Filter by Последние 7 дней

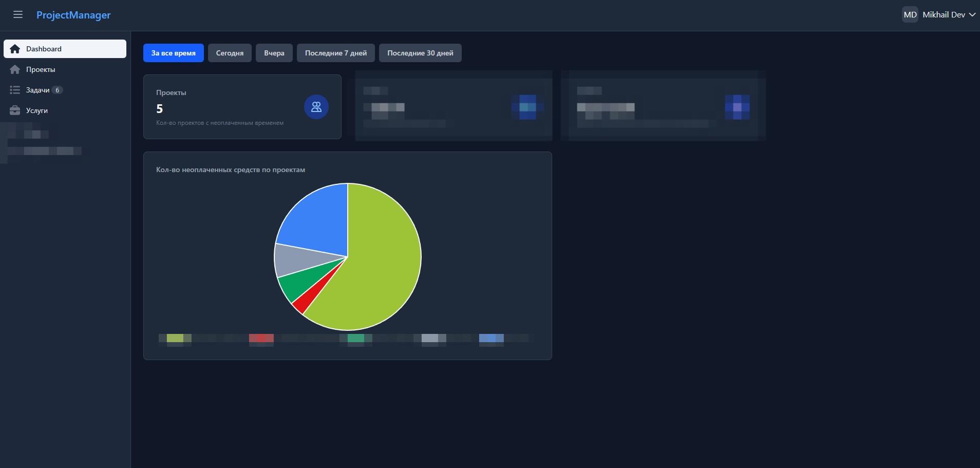tap(336, 53)
